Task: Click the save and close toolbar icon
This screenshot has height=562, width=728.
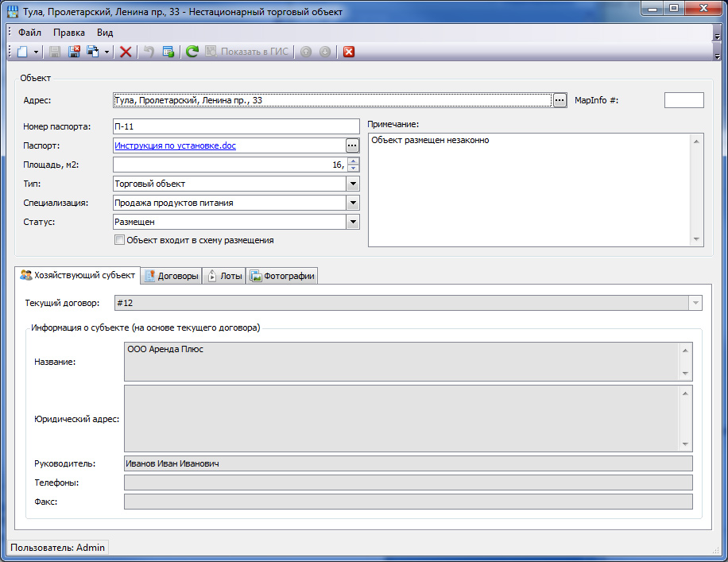Action: (x=74, y=52)
